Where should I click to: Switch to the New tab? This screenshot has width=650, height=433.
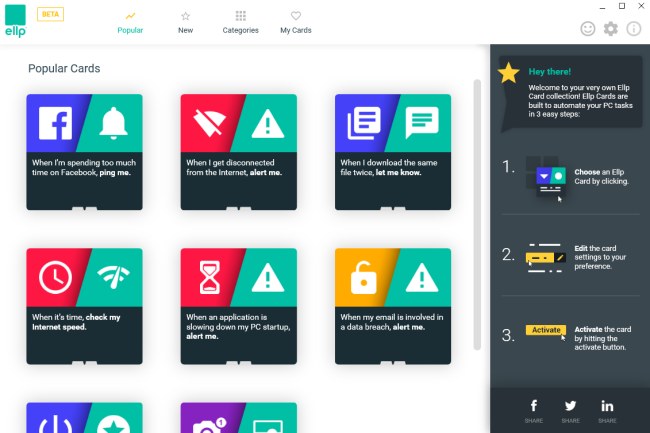(185, 23)
